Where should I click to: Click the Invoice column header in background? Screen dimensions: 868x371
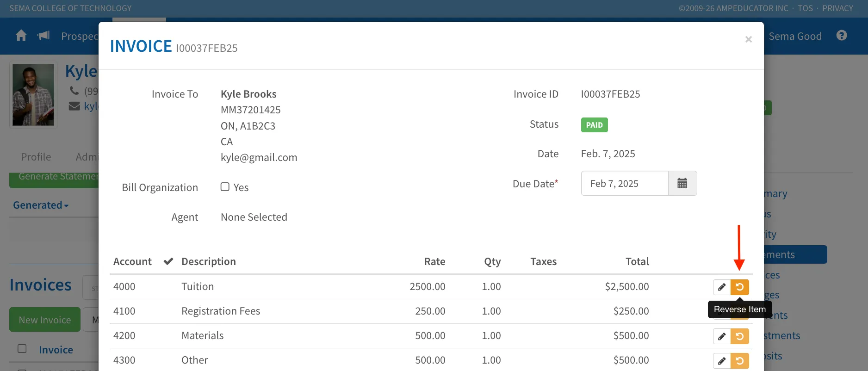tap(56, 350)
